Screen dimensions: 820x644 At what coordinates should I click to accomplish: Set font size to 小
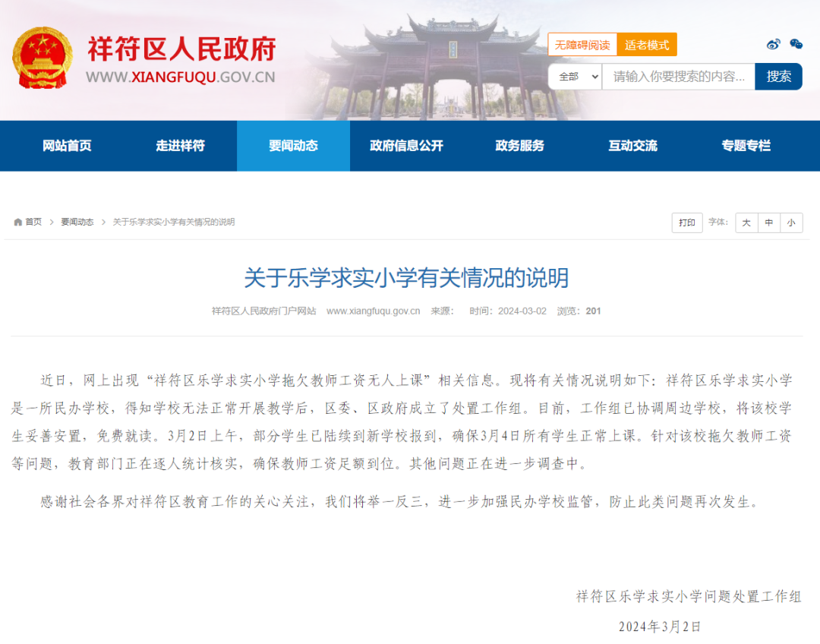(x=791, y=223)
